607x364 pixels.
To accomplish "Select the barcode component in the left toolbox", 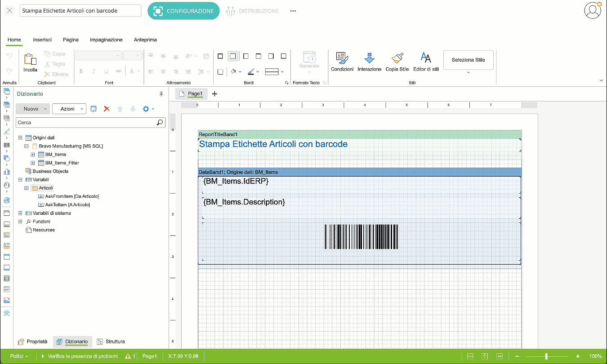I will click(x=6, y=145).
